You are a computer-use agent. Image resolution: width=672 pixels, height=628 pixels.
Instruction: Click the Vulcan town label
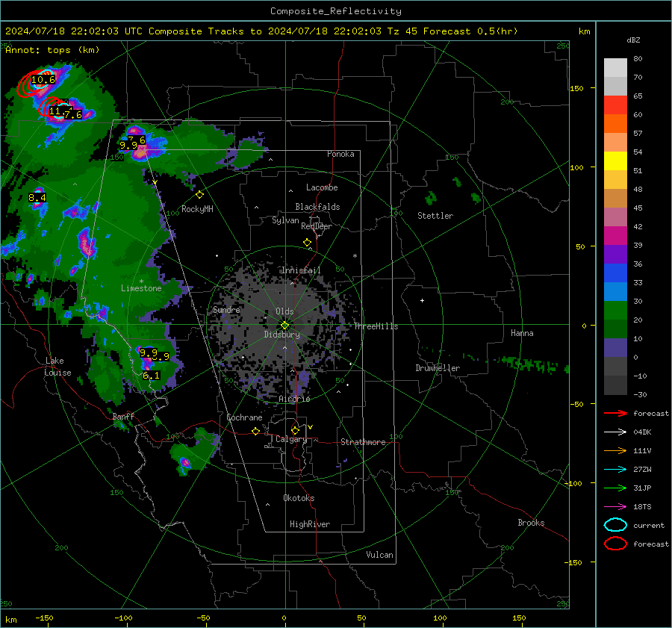[379, 555]
